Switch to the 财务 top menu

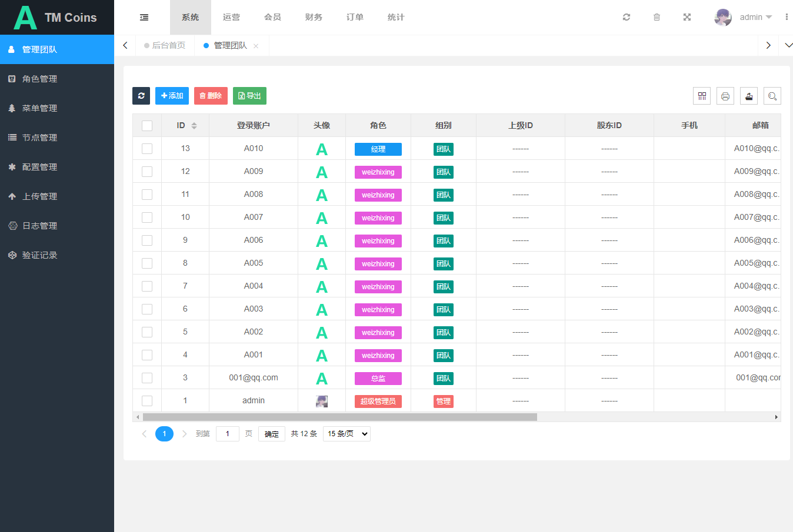pyautogui.click(x=314, y=18)
